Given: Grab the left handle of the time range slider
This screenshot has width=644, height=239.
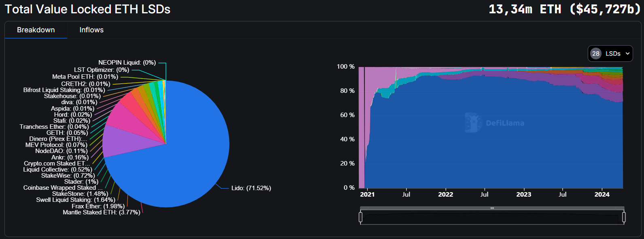Looking at the screenshot, I should (360, 217).
